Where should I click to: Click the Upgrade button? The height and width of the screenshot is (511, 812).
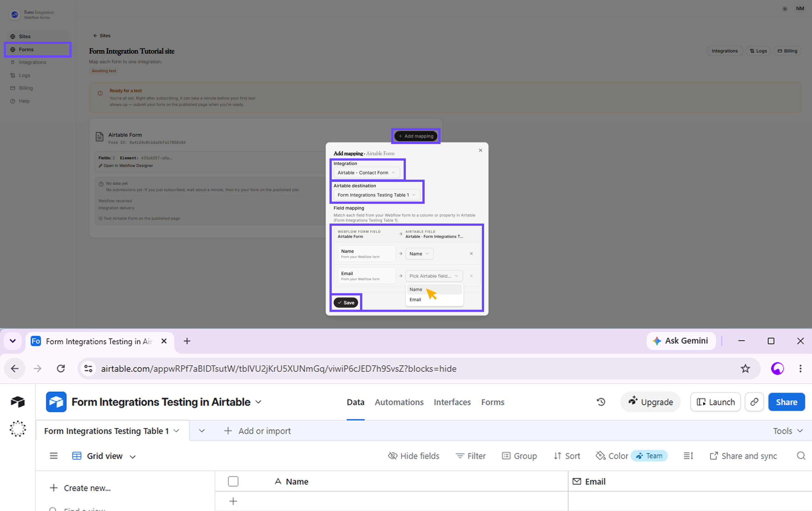650,402
